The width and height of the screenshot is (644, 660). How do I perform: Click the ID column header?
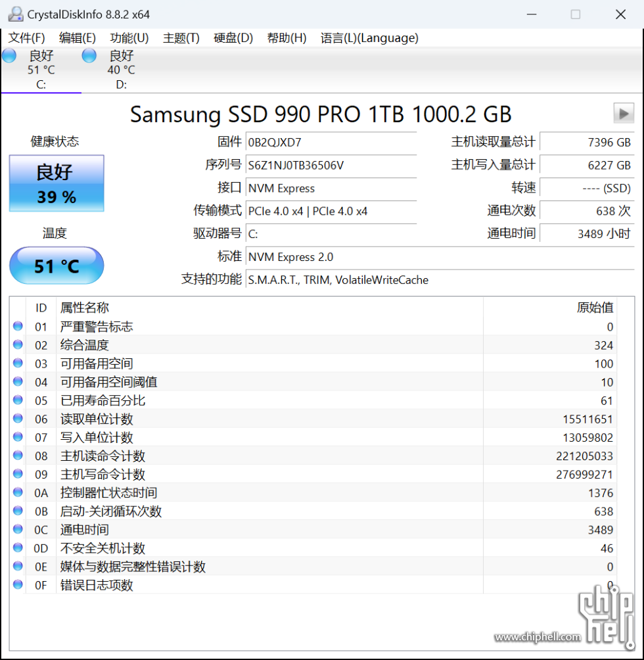point(41,308)
